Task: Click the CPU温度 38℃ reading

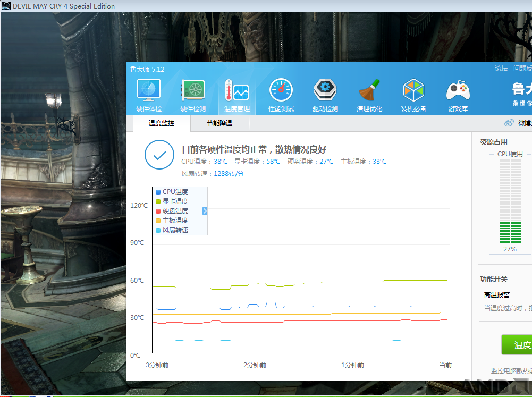Action: pyautogui.click(x=204, y=162)
